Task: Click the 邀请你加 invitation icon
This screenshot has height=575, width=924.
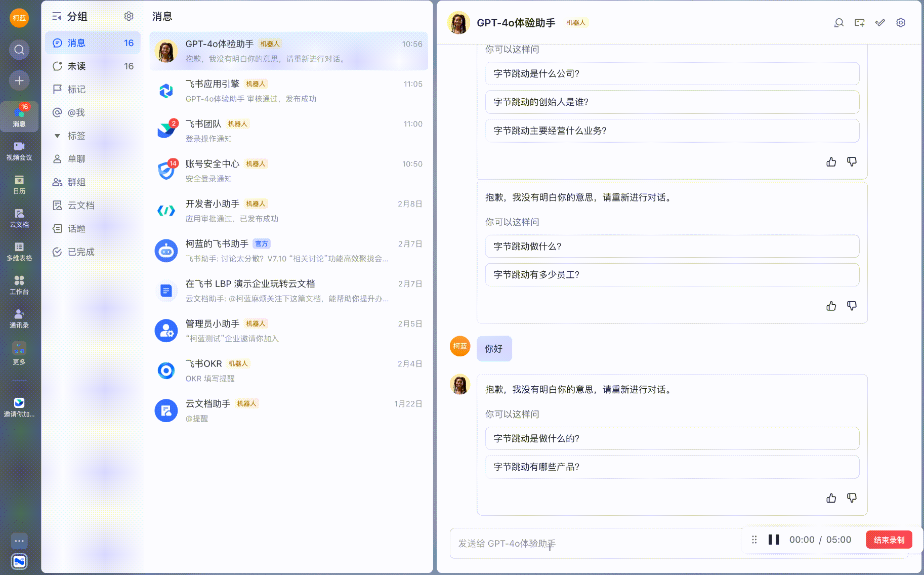Action: (19, 407)
